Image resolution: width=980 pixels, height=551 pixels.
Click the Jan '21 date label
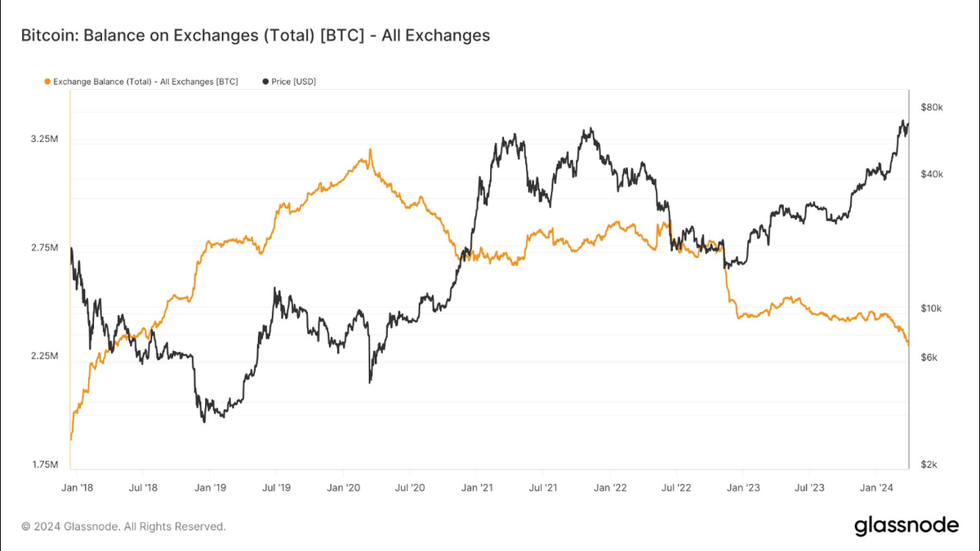(477, 487)
